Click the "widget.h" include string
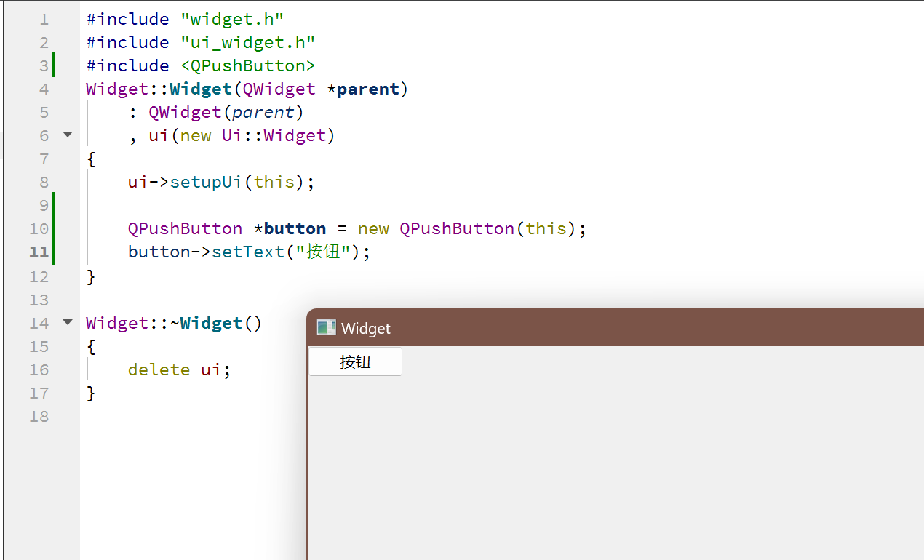Image resolution: width=924 pixels, height=560 pixels. 232,19
